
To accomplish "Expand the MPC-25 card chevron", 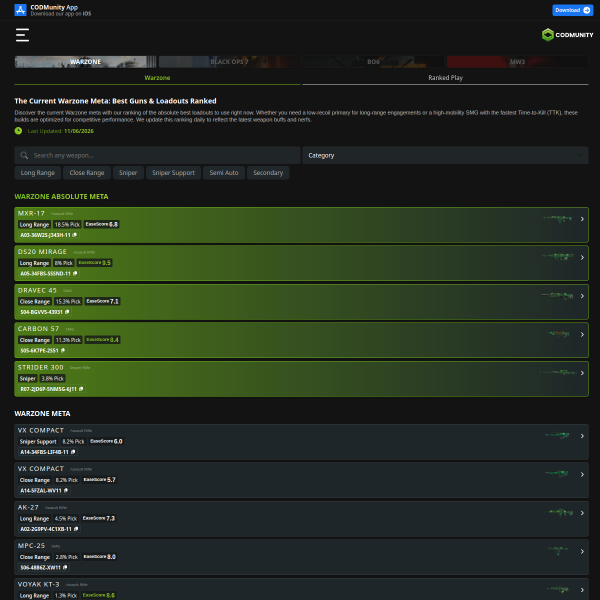I will (x=582, y=551).
